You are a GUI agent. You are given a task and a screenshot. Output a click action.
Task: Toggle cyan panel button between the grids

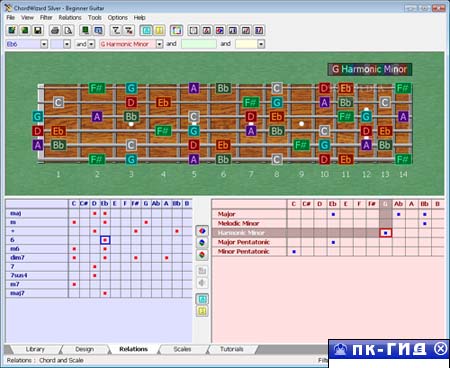pos(202,299)
